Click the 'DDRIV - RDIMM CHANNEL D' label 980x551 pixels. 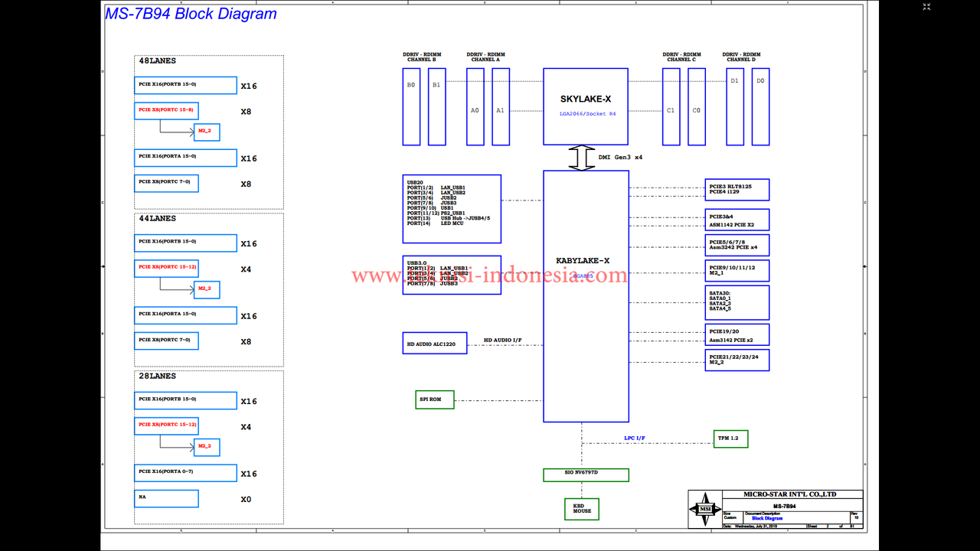tap(742, 57)
